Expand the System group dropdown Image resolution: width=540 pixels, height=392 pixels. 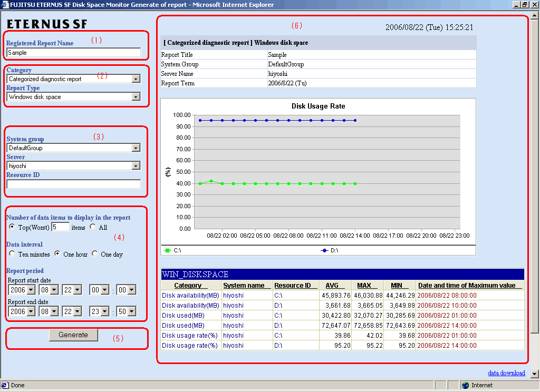[136, 148]
